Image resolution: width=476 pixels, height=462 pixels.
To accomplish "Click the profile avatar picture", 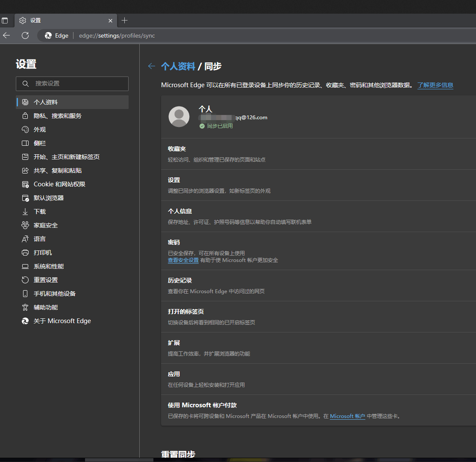I will (x=179, y=117).
